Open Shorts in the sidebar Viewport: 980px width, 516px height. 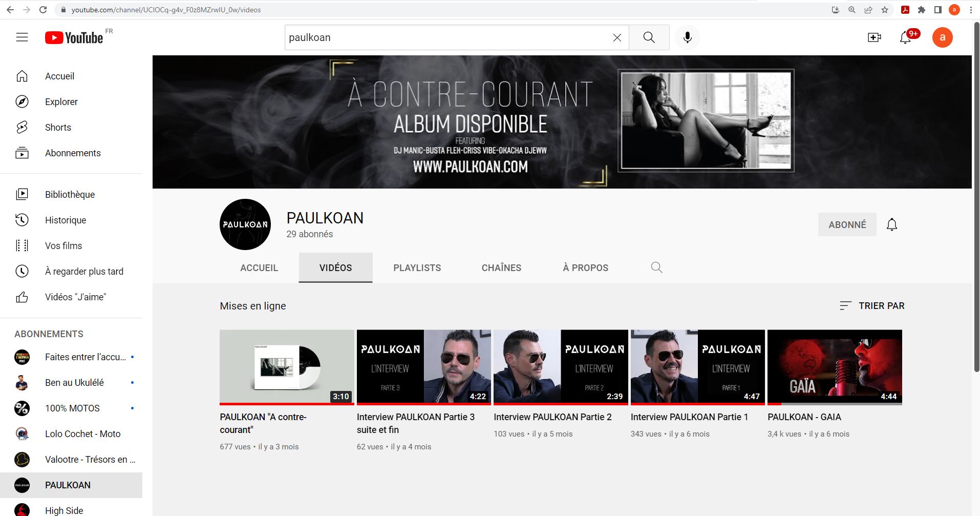(x=71, y=127)
